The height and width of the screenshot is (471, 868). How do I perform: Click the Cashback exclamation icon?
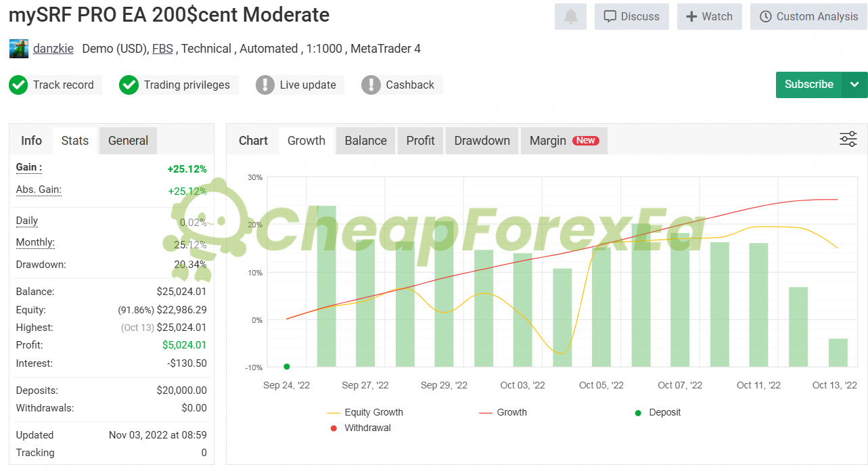pos(371,85)
